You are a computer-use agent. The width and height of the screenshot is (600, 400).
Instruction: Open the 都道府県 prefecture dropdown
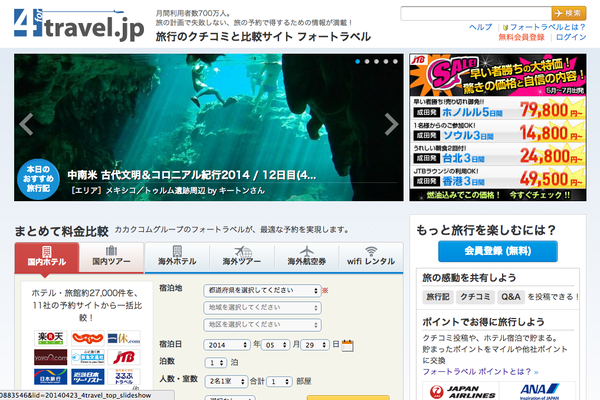[262, 291]
